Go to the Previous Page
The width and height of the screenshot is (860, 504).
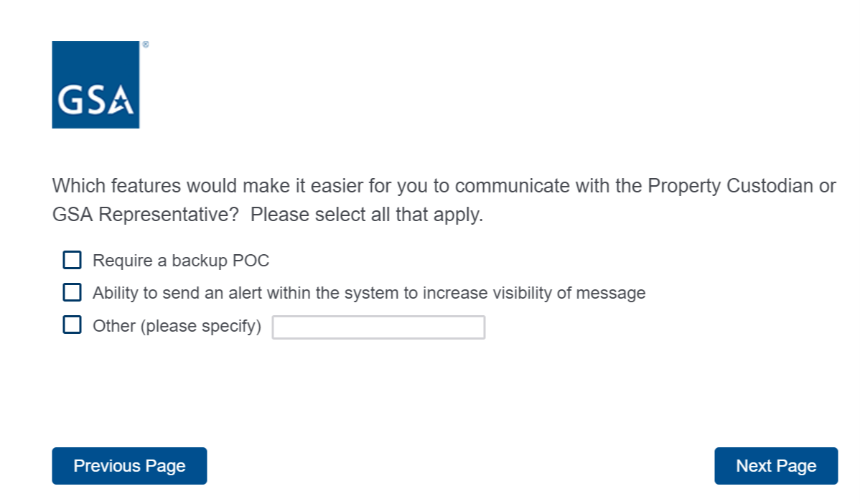[x=129, y=466]
